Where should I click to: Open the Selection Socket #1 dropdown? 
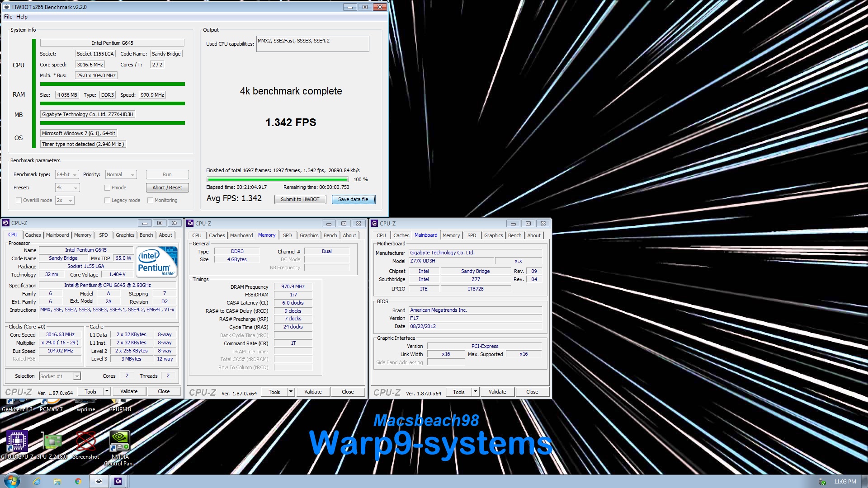pyautogui.click(x=60, y=376)
